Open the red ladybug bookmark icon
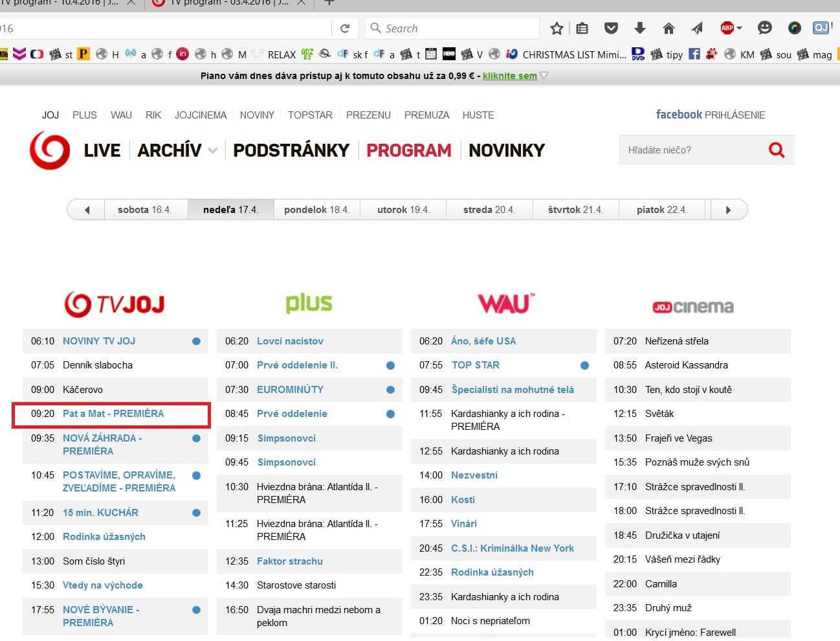 pos(712,54)
